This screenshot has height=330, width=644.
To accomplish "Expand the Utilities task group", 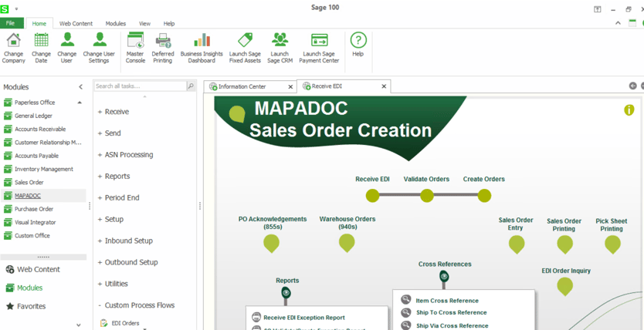I will coord(113,284).
